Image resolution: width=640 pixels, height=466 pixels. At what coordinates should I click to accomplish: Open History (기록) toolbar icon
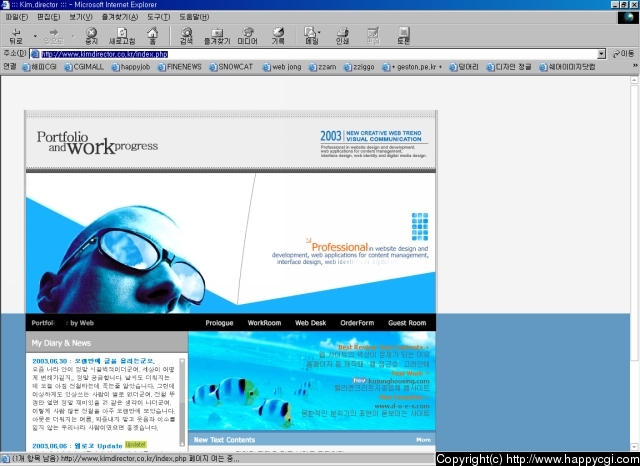[278, 36]
